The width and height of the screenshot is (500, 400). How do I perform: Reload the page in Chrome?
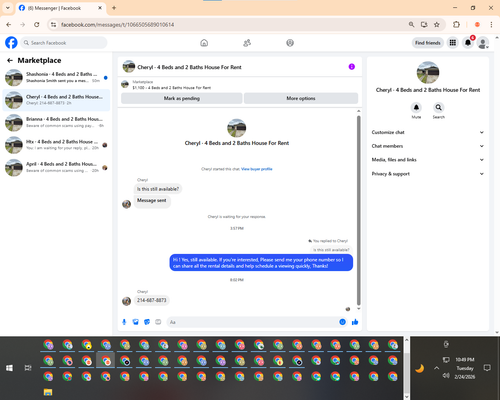click(37, 24)
